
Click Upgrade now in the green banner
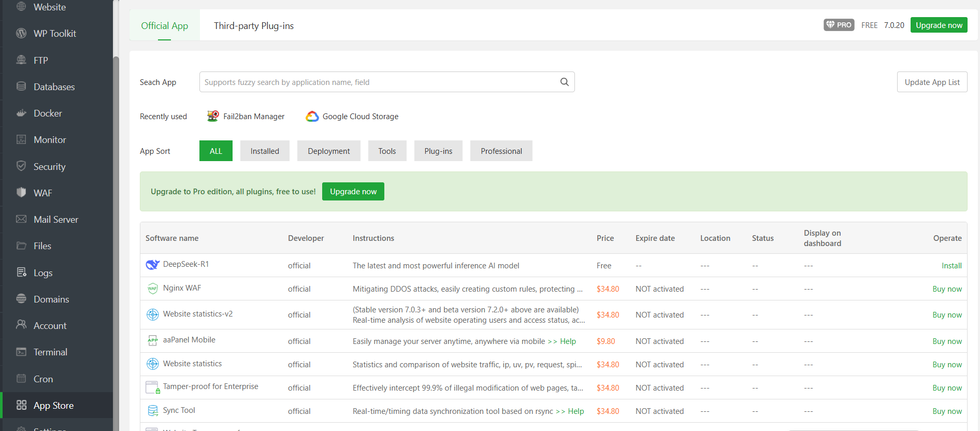tap(353, 191)
